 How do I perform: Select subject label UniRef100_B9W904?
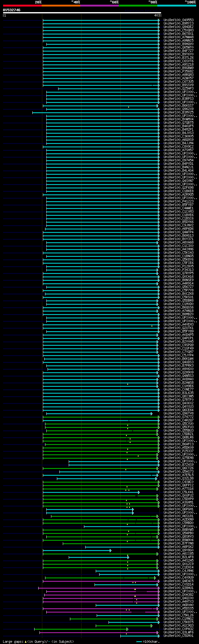tap(179, 540)
